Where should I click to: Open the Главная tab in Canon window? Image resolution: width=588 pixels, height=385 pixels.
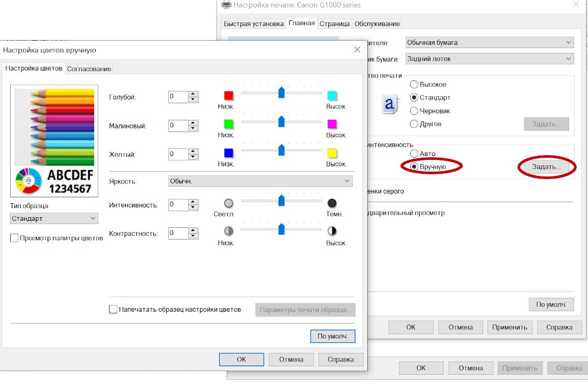(x=301, y=23)
